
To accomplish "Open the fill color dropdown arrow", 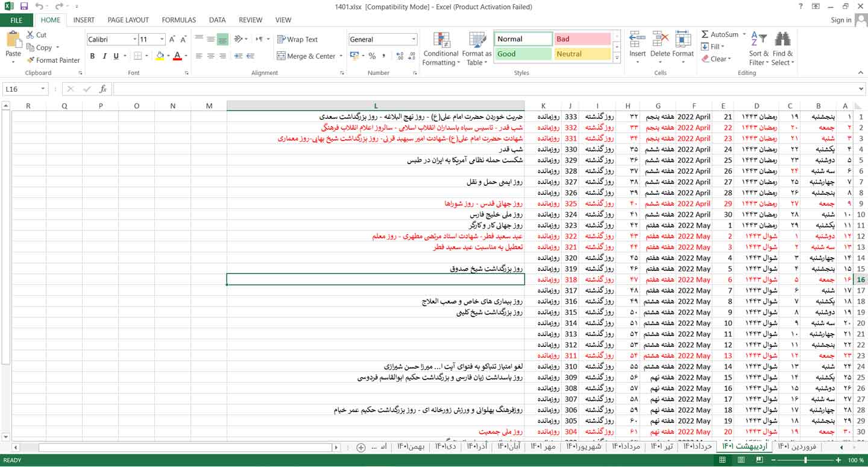I will point(168,56).
